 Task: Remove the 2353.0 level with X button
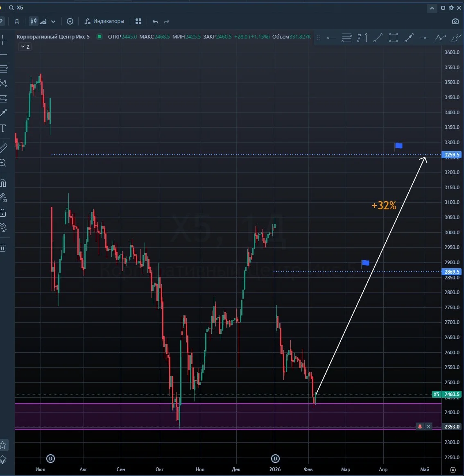[428, 426]
